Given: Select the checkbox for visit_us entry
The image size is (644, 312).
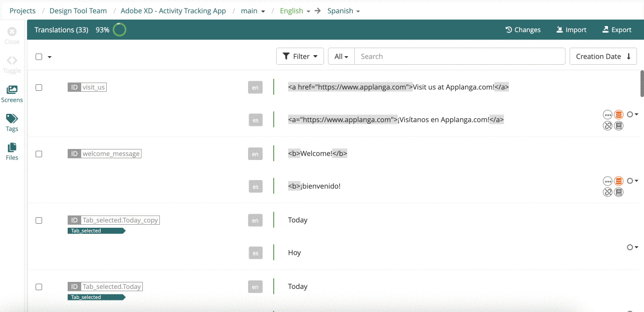Looking at the screenshot, I should point(39,87).
